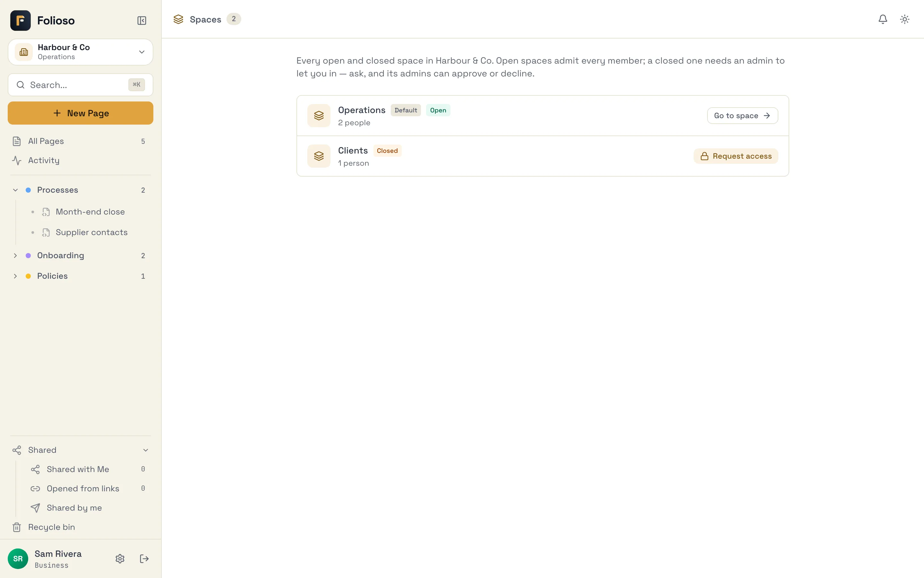Viewport: 924px width, 578px height.
Task: Collapse the Shared section chevron
Action: click(145, 450)
